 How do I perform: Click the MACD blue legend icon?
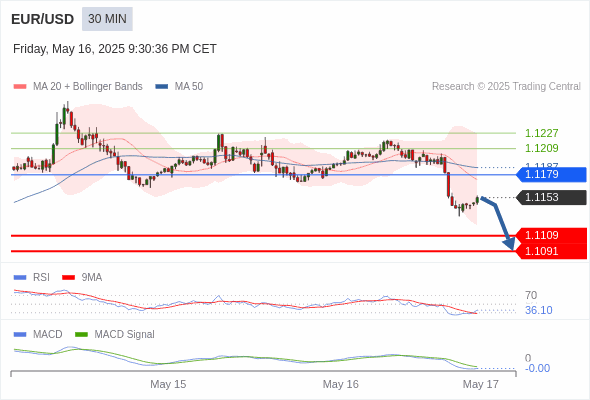pos(20,335)
